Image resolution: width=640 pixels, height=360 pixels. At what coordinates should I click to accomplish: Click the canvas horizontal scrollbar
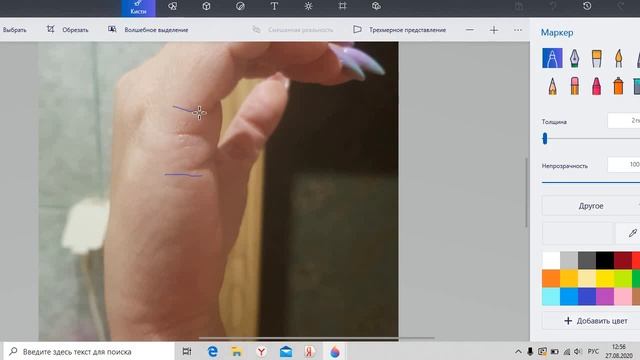(316, 338)
